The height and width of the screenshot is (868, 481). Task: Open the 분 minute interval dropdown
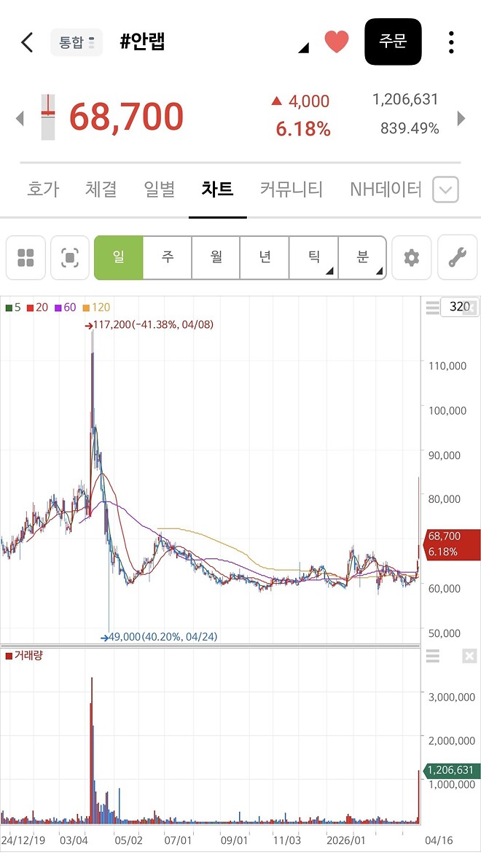(x=362, y=257)
